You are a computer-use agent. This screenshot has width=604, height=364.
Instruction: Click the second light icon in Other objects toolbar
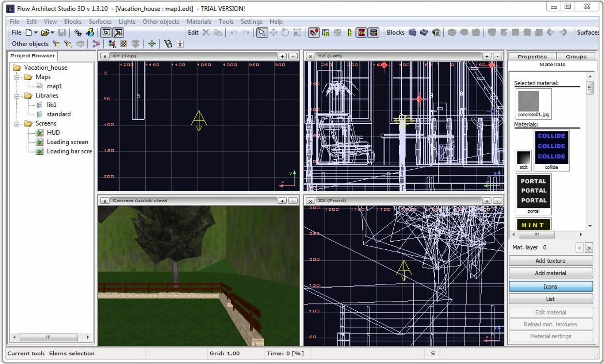click(x=68, y=44)
